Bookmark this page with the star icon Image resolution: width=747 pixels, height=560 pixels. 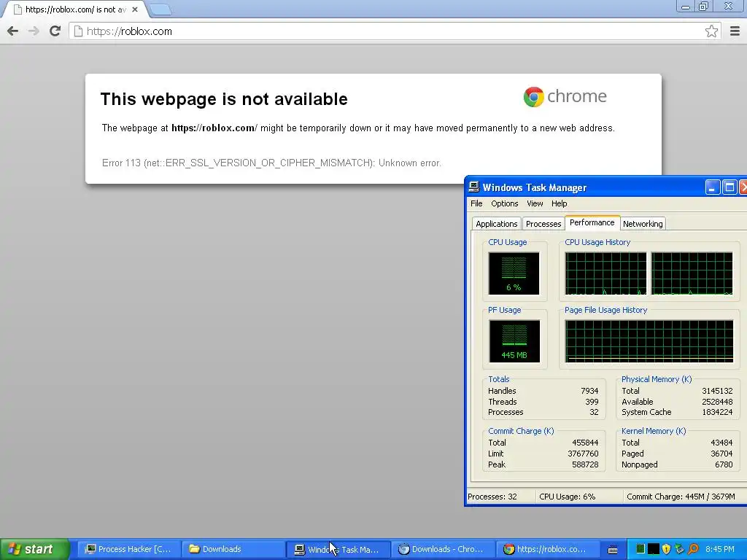coord(711,31)
